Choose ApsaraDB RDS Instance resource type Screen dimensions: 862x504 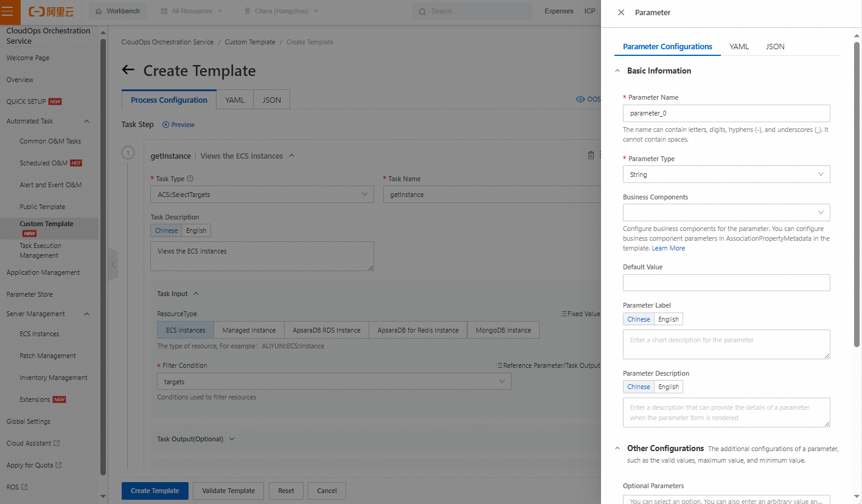[x=326, y=330]
